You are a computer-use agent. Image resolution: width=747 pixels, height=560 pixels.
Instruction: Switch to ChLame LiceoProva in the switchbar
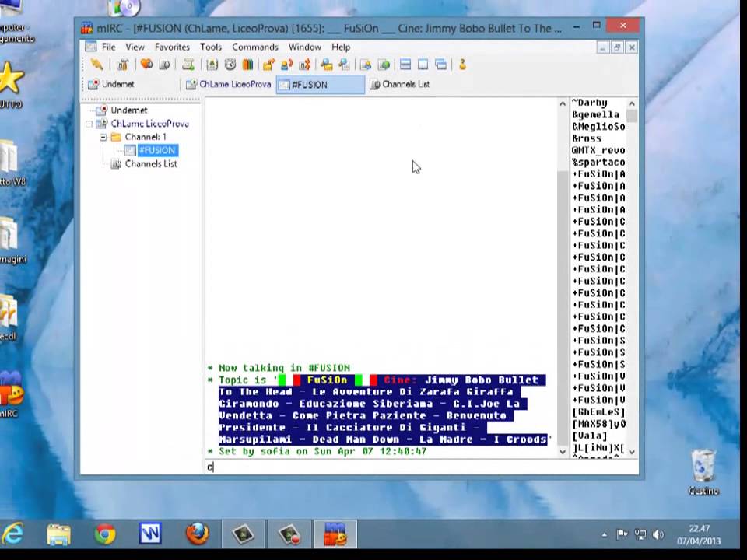pyautogui.click(x=228, y=84)
